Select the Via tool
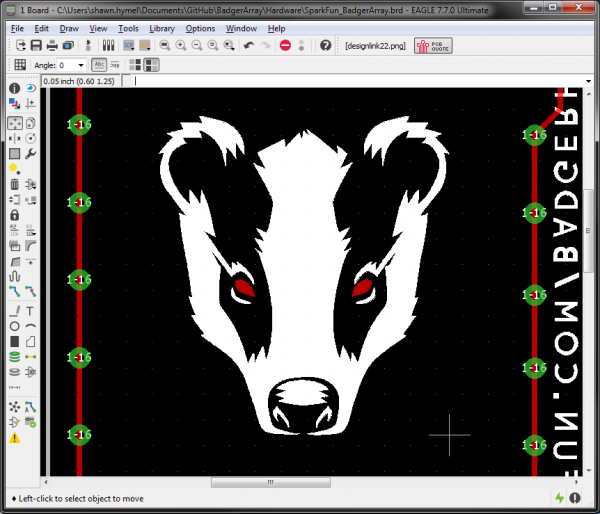 (15, 357)
